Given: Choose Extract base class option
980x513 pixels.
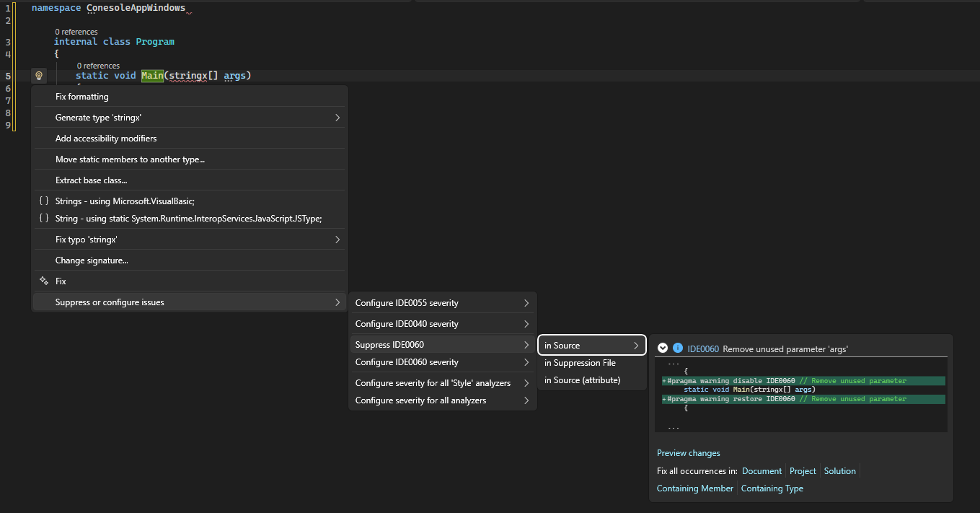Looking at the screenshot, I should click(92, 180).
